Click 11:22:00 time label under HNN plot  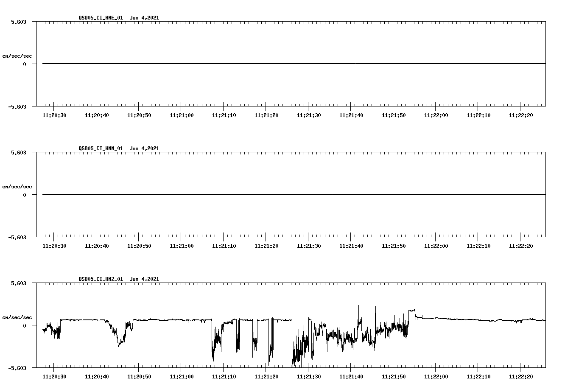pos(436,246)
